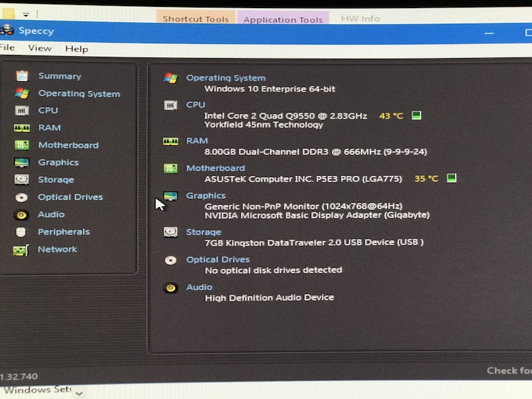Open the Audio heading link in summary
Viewport: 532px width, 399px height.
click(199, 287)
